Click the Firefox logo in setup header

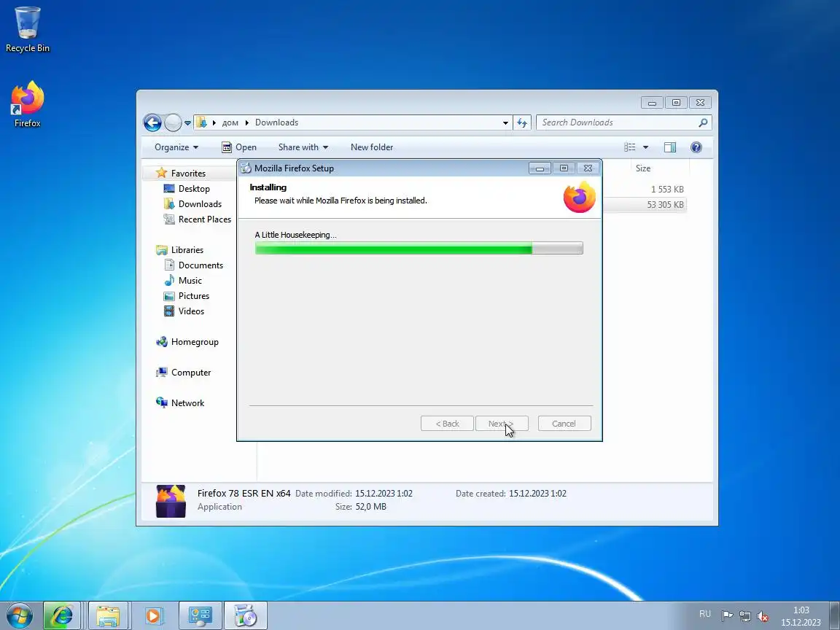click(579, 197)
